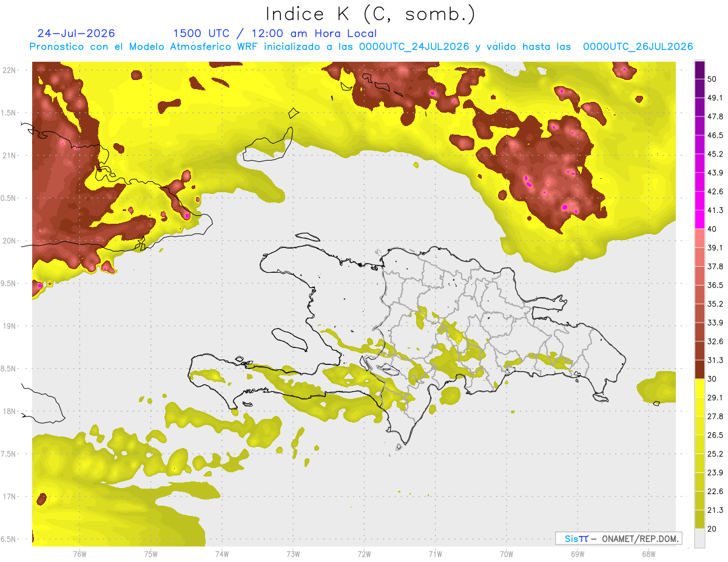Image resolution: width=728 pixels, height=562 pixels.
Task: Click the colorbar label '30'
Action: coord(713,379)
